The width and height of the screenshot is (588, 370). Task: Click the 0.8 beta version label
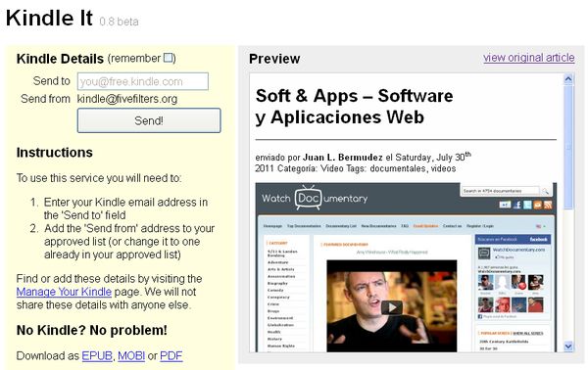120,22
